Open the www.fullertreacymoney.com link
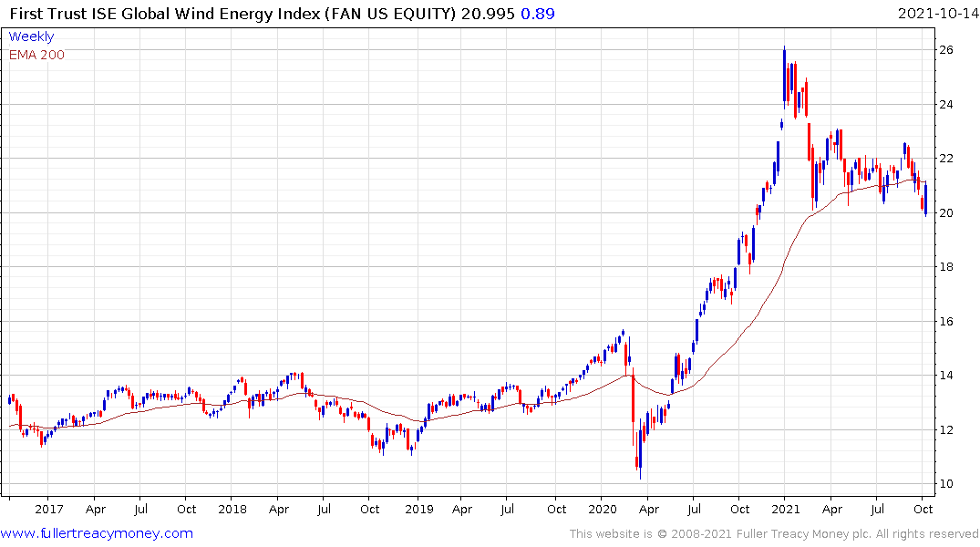This screenshot has width=980, height=547. tap(97, 533)
